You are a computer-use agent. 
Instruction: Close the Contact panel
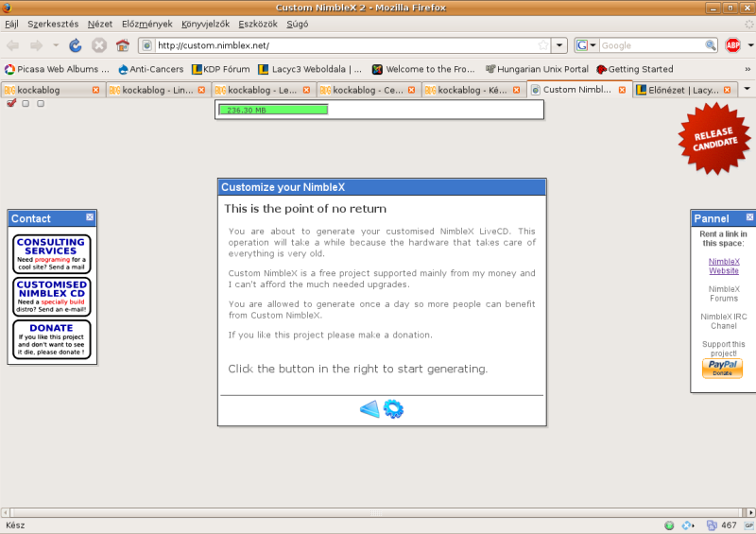pyautogui.click(x=90, y=217)
